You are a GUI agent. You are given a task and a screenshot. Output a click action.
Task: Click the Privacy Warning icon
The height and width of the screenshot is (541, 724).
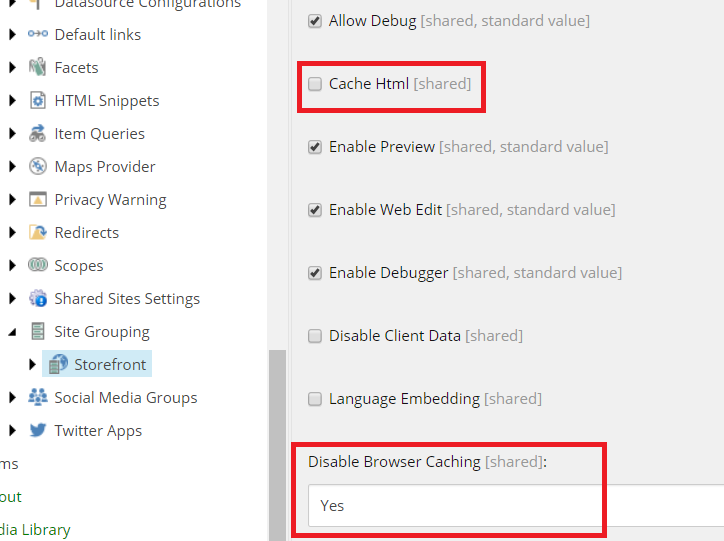coord(38,200)
